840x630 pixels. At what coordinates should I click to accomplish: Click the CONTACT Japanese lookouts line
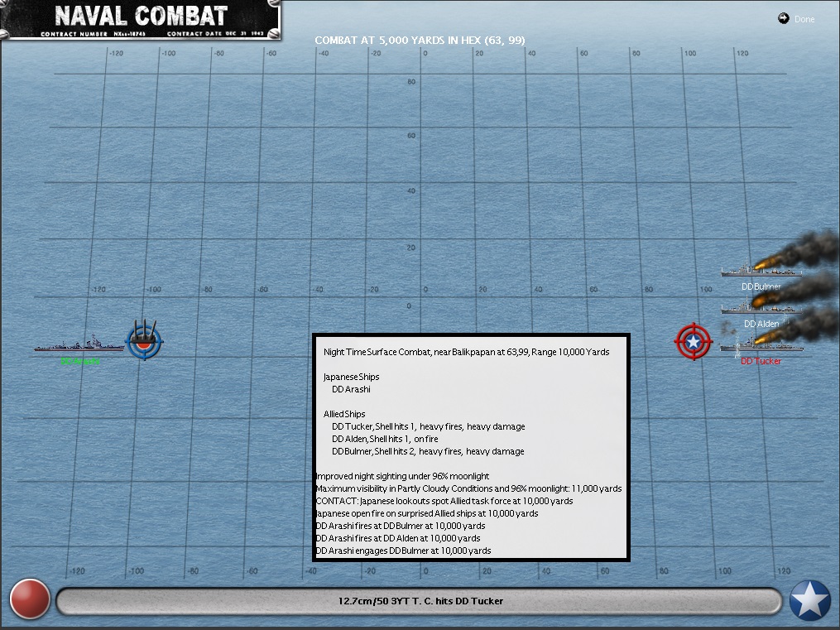click(x=444, y=501)
